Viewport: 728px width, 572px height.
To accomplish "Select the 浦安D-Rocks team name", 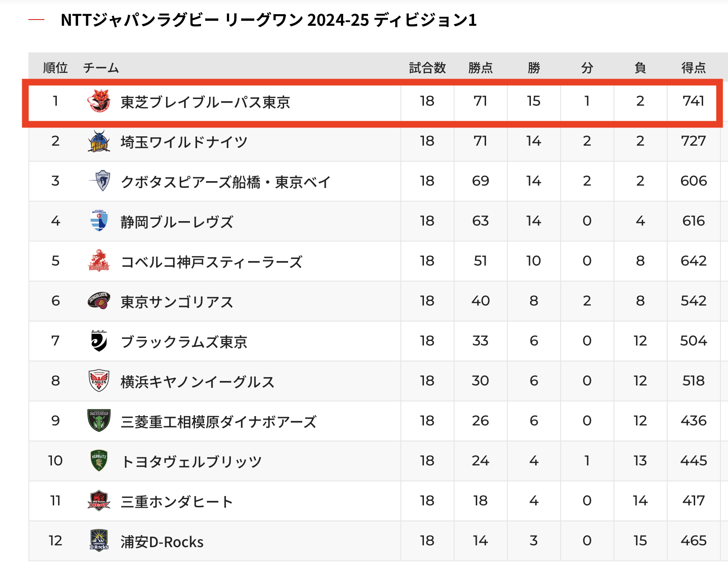I will 162,542.
